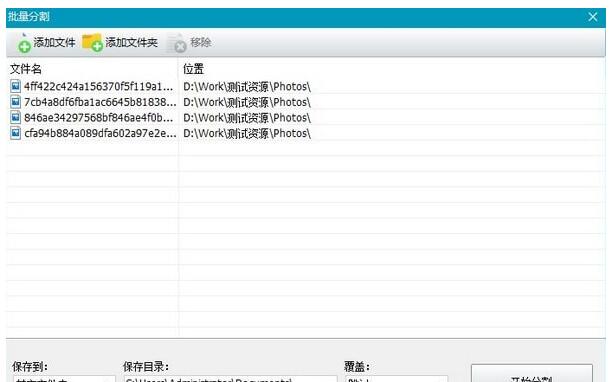Click the 位置 column header
Viewport: 612px width, 382px height.
(x=194, y=69)
